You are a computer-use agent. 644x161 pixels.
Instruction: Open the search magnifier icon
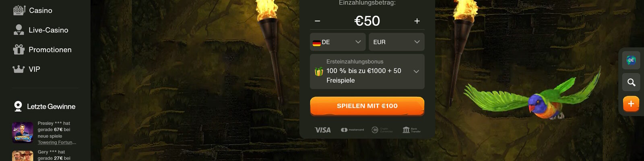pyautogui.click(x=631, y=82)
